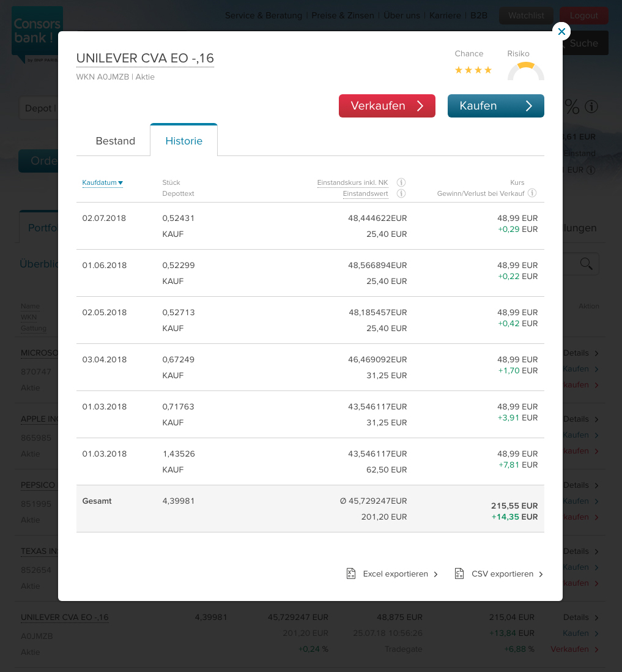Image resolution: width=622 pixels, height=672 pixels.
Task: Click total value 215,55 EUR
Action: click(x=514, y=506)
